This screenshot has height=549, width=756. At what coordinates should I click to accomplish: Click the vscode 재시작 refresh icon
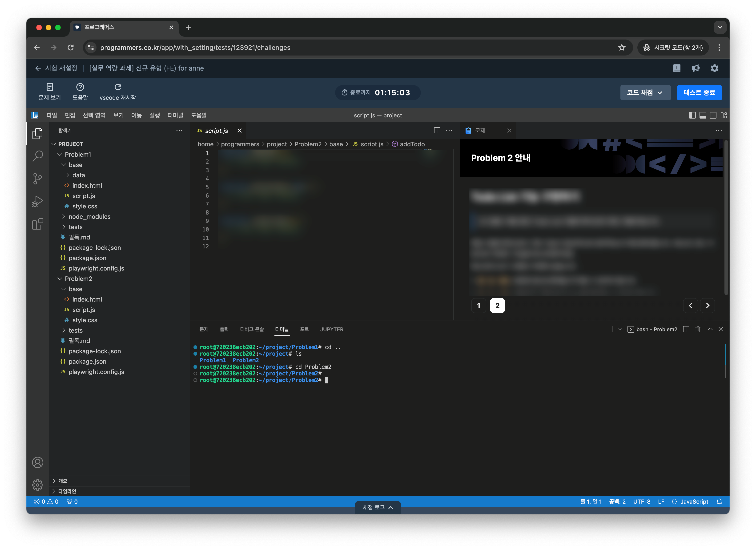click(x=118, y=87)
